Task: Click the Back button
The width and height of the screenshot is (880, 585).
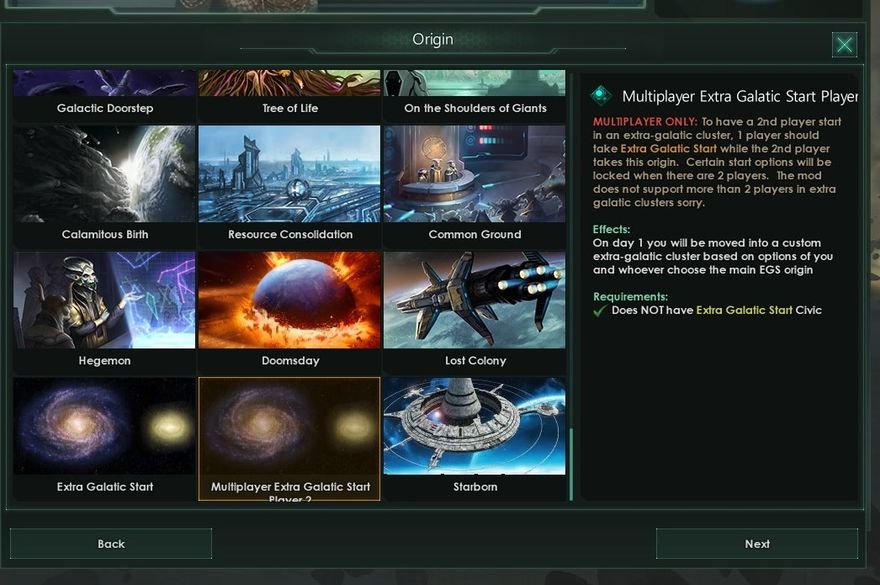Action: (x=111, y=543)
